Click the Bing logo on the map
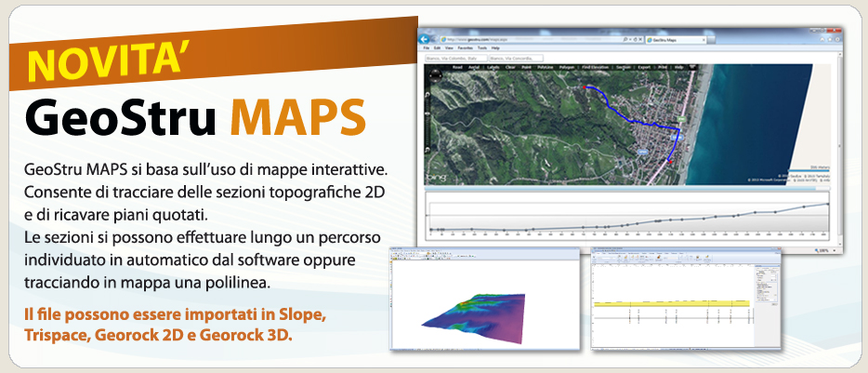Screen dimensions: 868x373 tap(434, 178)
